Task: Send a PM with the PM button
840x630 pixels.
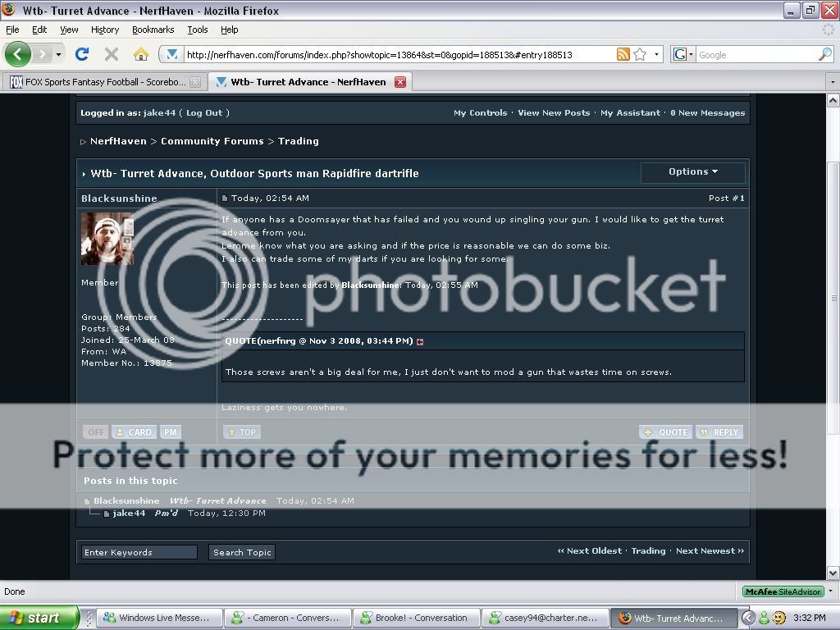Action: 171,432
